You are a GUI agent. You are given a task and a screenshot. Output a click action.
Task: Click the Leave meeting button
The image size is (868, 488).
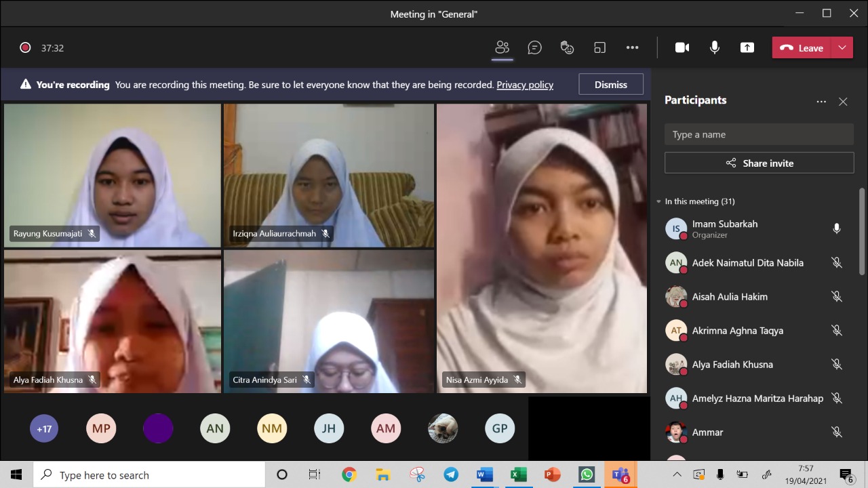coord(802,47)
